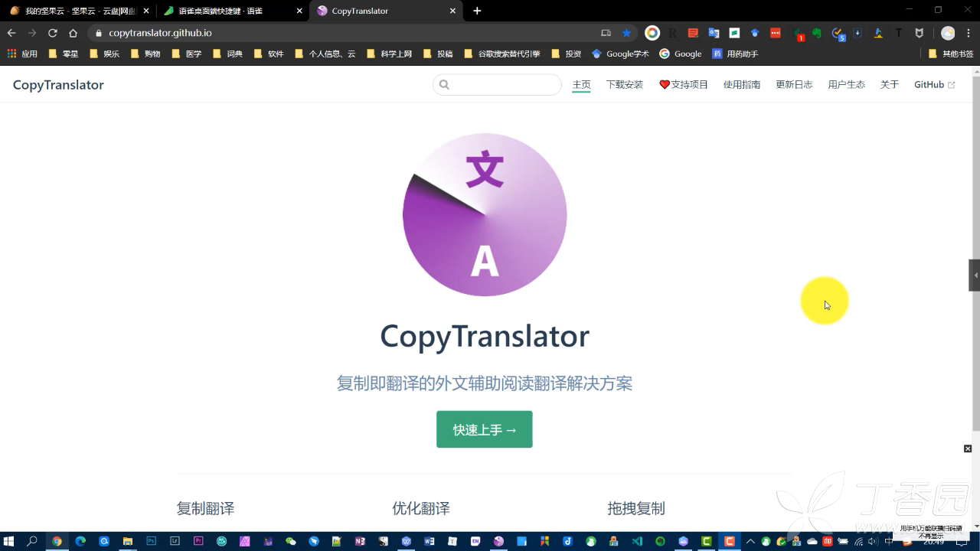This screenshot has height=551, width=980.
Task: Open Lightroom from the taskbar
Action: coord(175,541)
